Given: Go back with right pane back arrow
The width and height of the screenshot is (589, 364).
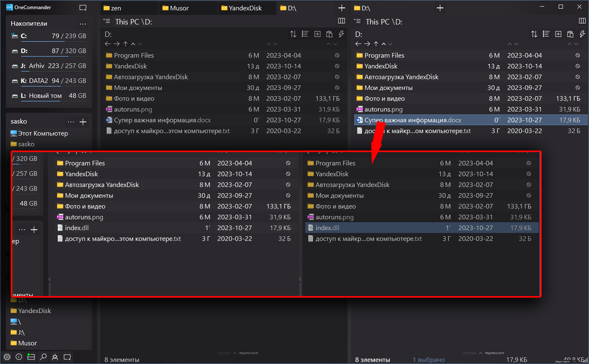Looking at the screenshot, I should pos(358,44).
